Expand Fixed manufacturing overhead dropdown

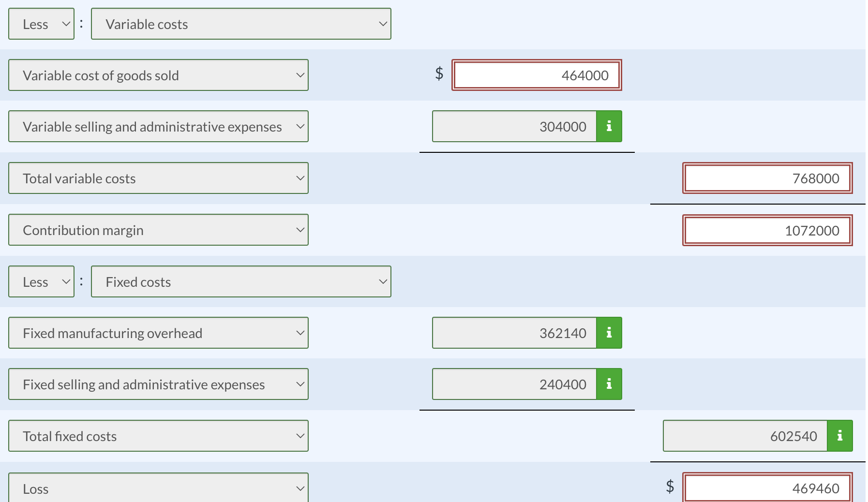[158, 333]
